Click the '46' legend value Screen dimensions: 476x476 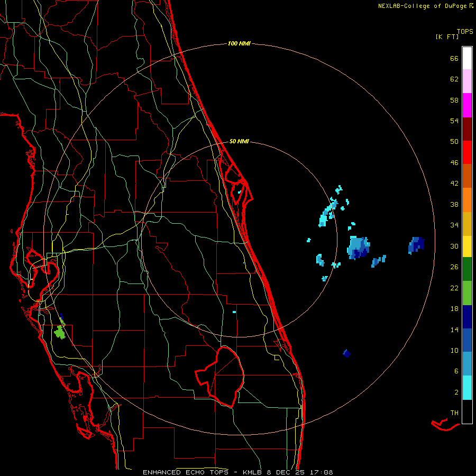pos(454,163)
